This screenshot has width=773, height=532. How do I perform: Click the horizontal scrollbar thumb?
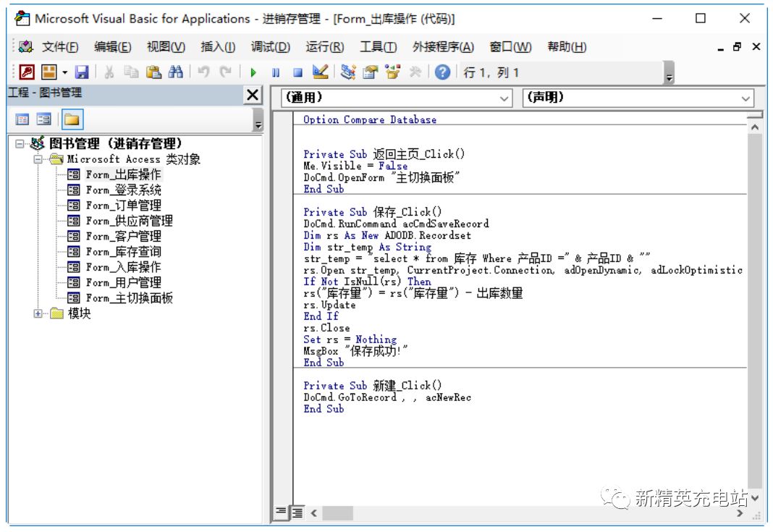coord(338,513)
